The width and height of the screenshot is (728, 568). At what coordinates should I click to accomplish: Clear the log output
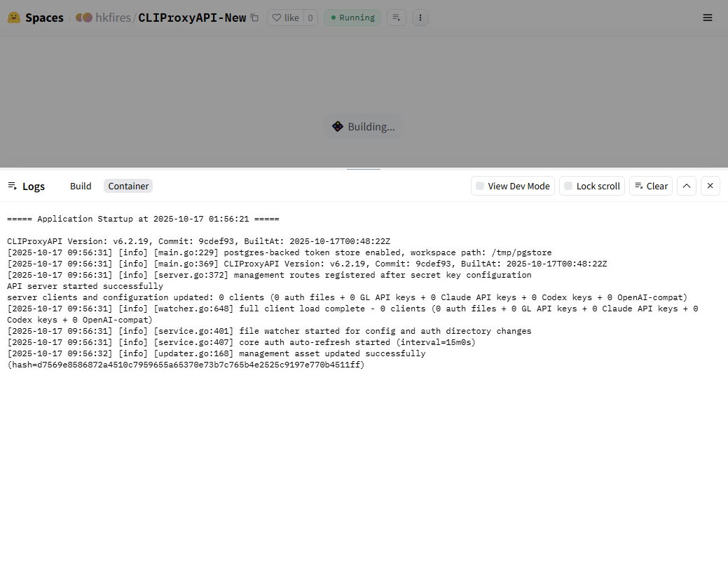tap(651, 186)
